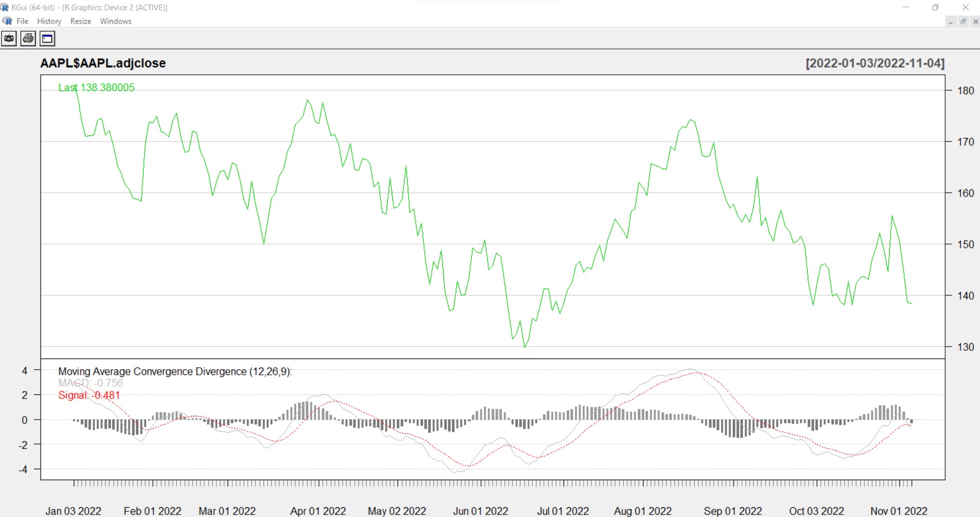Viewport: 980px width, 517px height.
Task: Open the History menu
Action: [x=49, y=21]
